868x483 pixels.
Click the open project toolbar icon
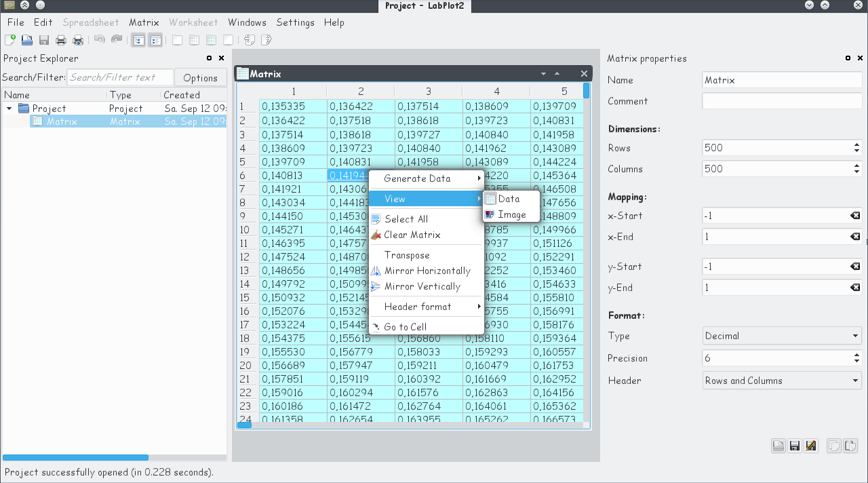tap(27, 40)
